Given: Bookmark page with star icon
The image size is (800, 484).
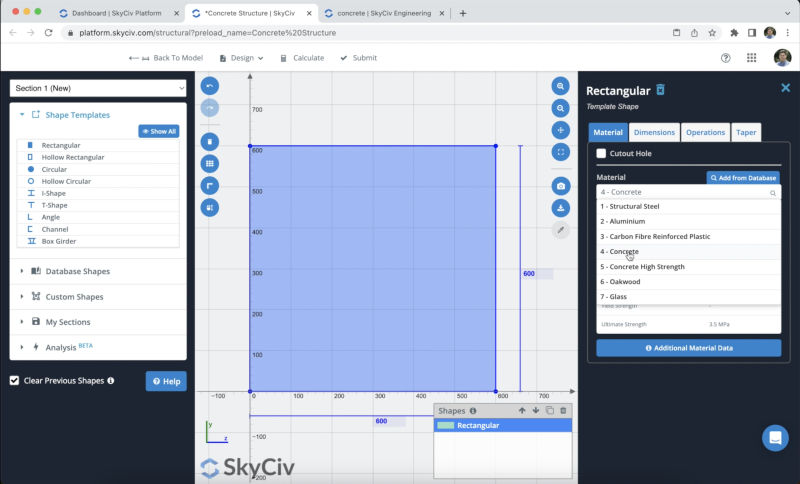Looking at the screenshot, I should click(x=712, y=33).
